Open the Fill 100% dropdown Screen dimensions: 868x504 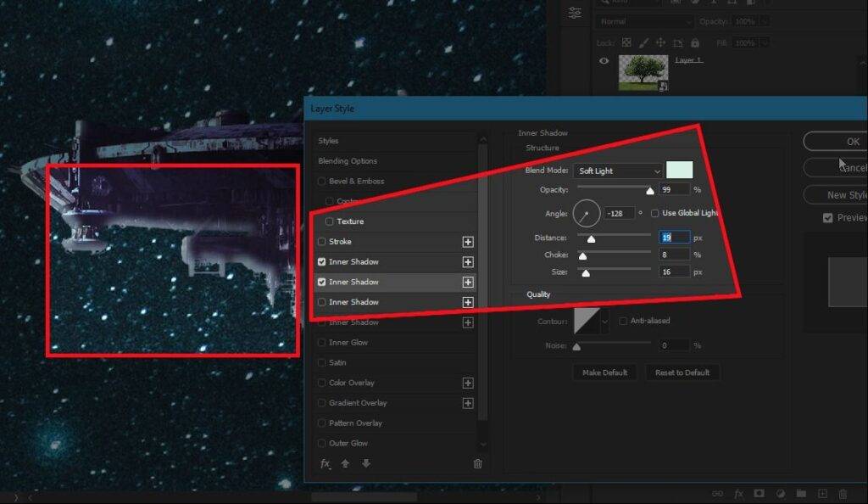tap(764, 42)
